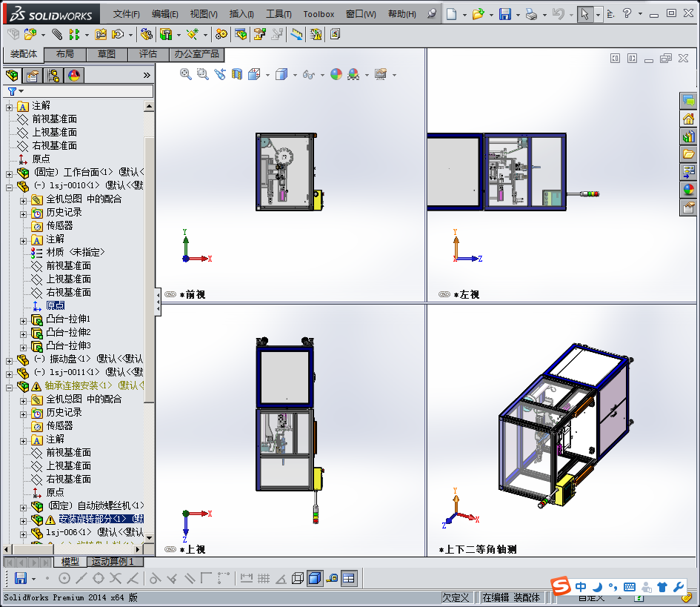Click the Undo icon

point(558,14)
